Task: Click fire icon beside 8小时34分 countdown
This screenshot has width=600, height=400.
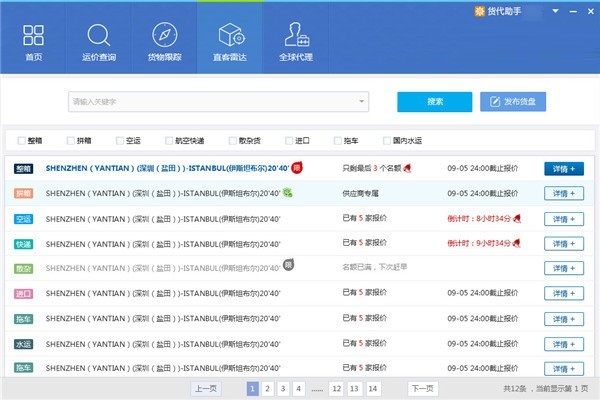Action: point(517,218)
